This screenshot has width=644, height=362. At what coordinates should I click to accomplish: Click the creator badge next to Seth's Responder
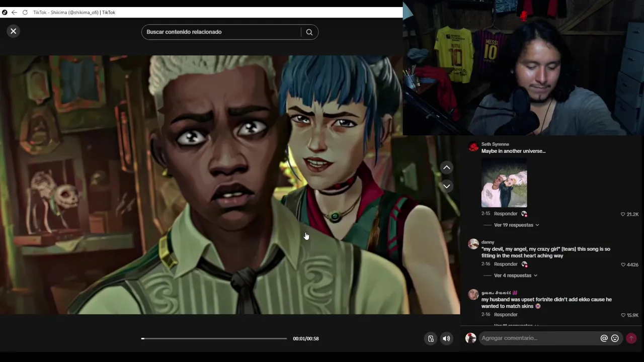[524, 214]
